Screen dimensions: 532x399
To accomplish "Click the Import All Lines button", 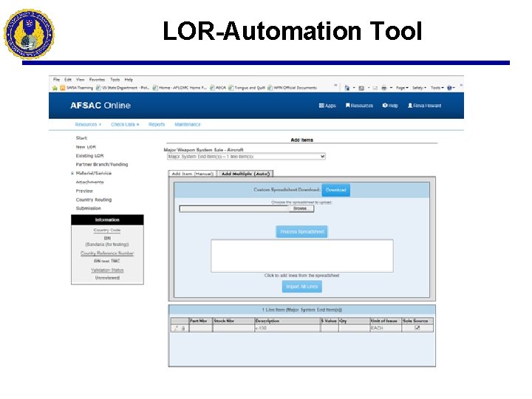I will click(x=301, y=287).
